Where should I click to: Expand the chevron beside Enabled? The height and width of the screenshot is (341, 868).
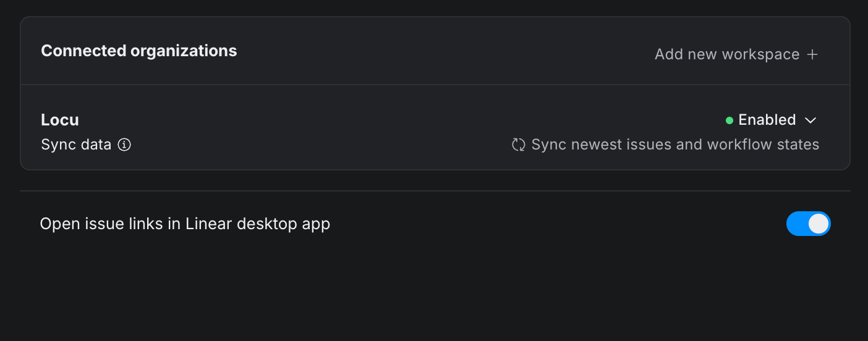point(811,120)
